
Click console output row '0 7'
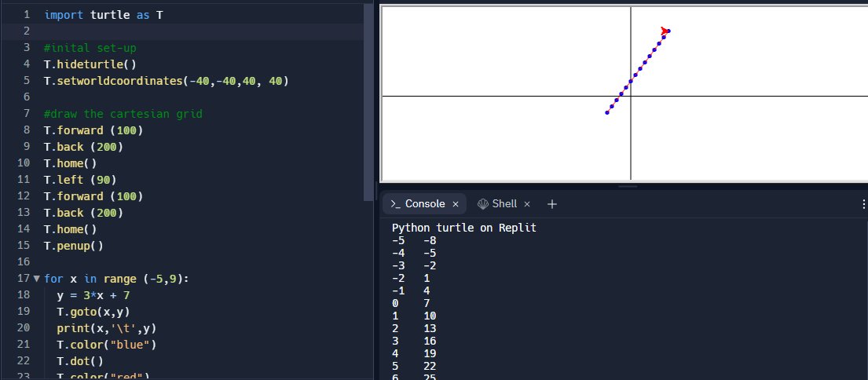click(411, 304)
